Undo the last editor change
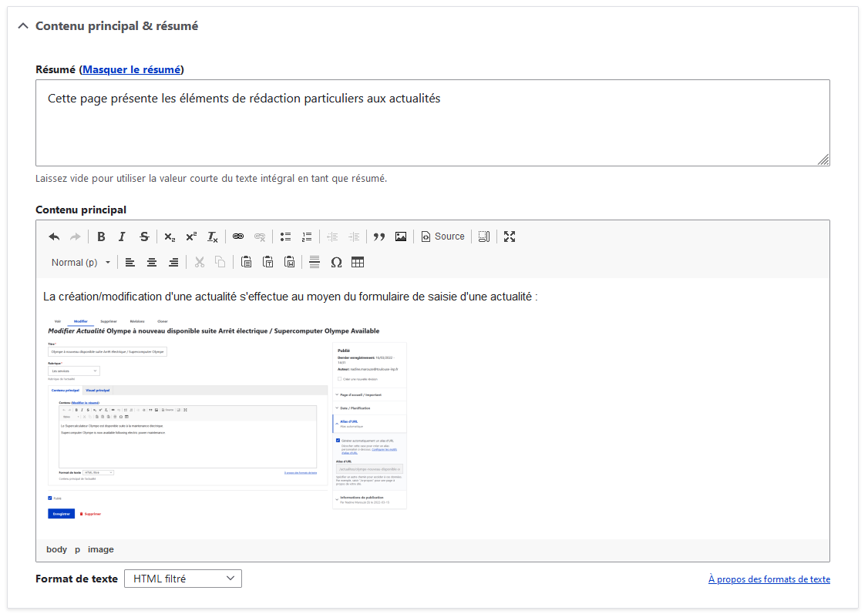 [x=52, y=237]
